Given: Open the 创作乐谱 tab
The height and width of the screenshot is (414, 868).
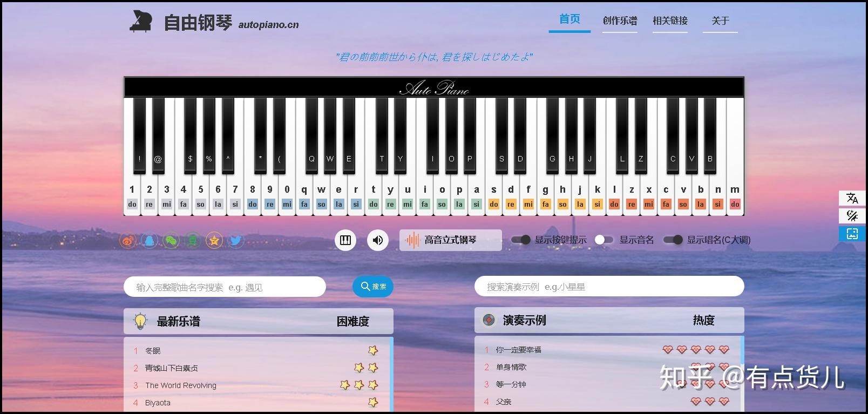Looking at the screenshot, I should pos(620,21).
